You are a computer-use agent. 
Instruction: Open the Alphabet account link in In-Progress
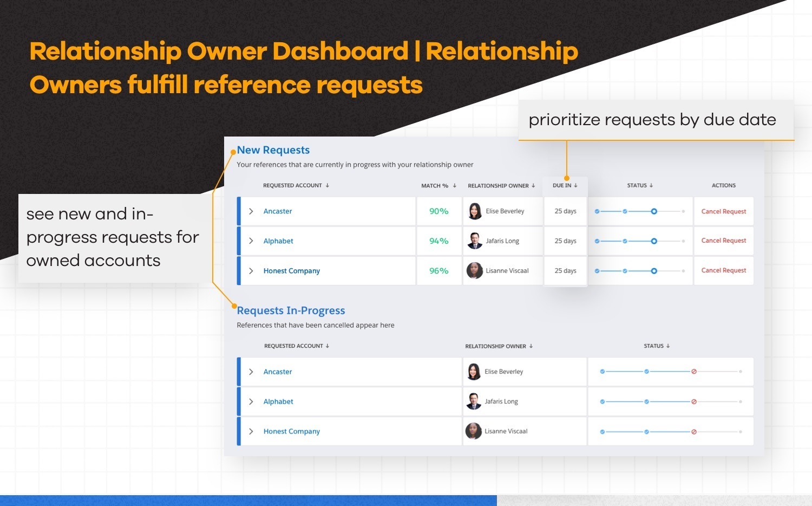[278, 401]
